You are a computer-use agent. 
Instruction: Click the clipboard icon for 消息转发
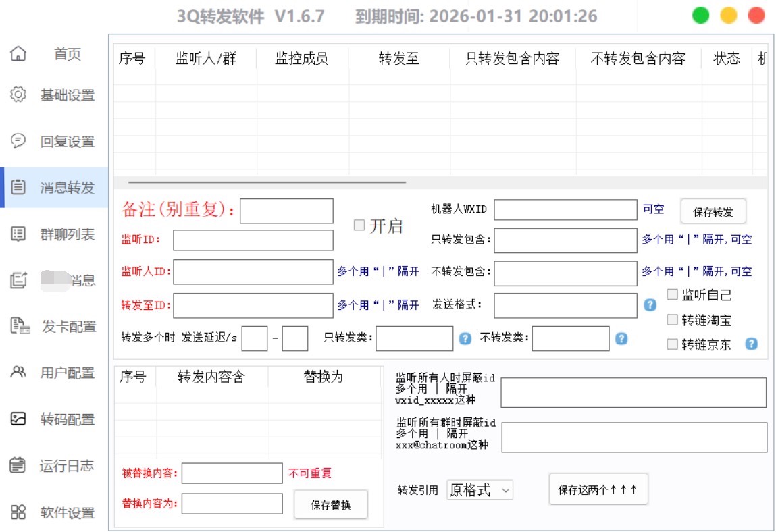(18, 187)
